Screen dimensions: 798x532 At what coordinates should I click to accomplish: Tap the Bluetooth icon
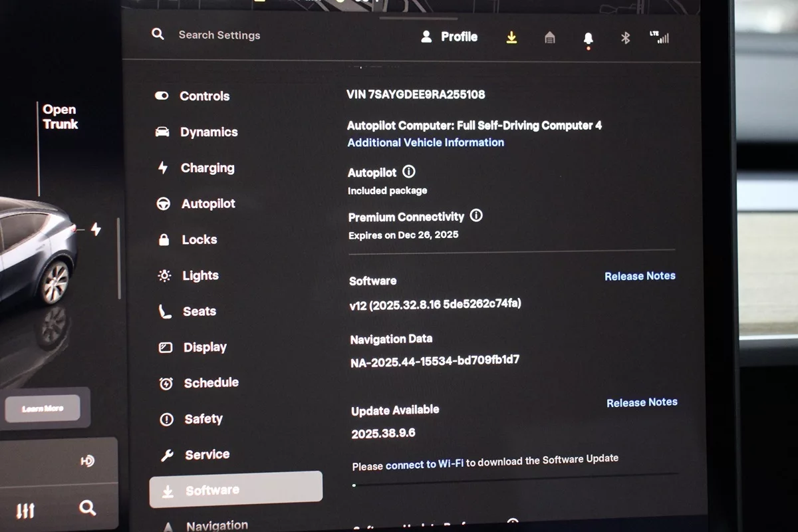pyautogui.click(x=625, y=38)
